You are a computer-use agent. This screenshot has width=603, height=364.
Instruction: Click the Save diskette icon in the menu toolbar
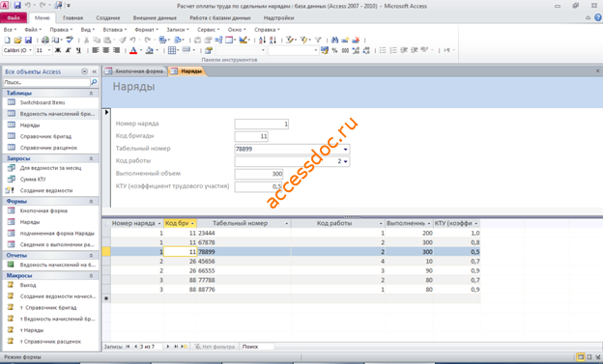(28, 40)
